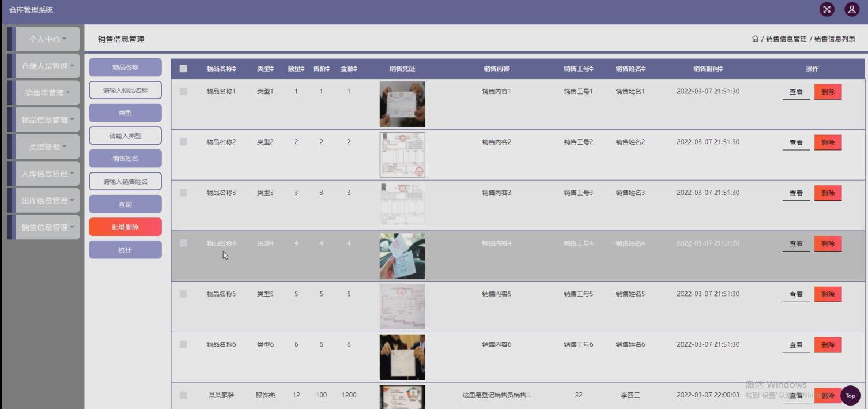Image resolution: width=868 pixels, height=409 pixels.
Task: Delete the 物品名称4 row
Action: click(x=828, y=244)
